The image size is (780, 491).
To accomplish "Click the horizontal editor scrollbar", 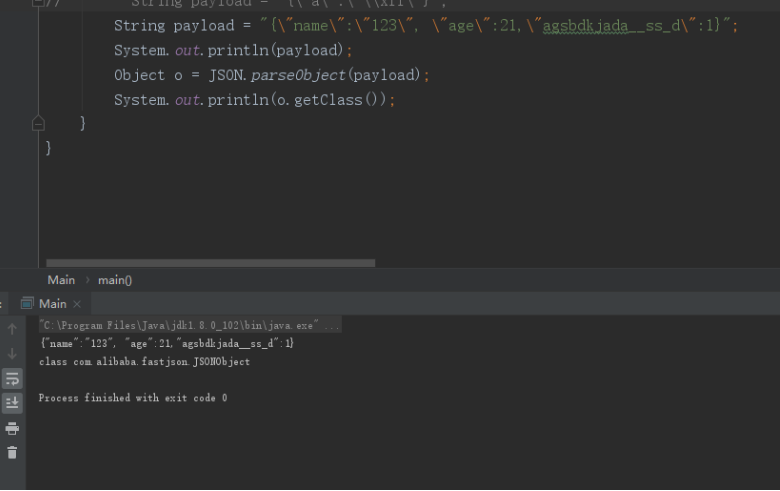I will pyautogui.click(x=210, y=263).
